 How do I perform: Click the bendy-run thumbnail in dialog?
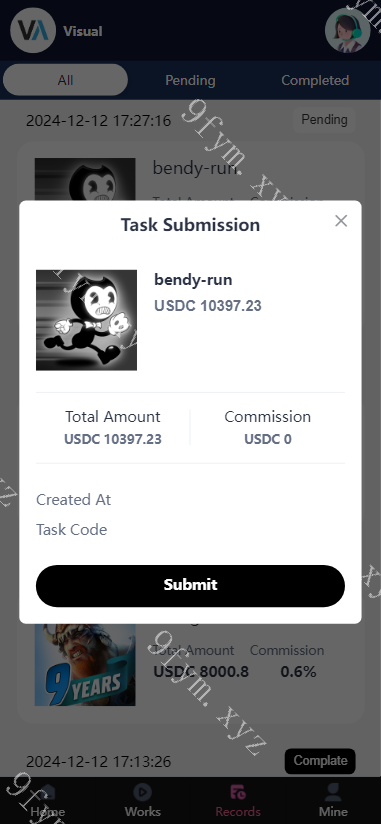tap(86, 320)
